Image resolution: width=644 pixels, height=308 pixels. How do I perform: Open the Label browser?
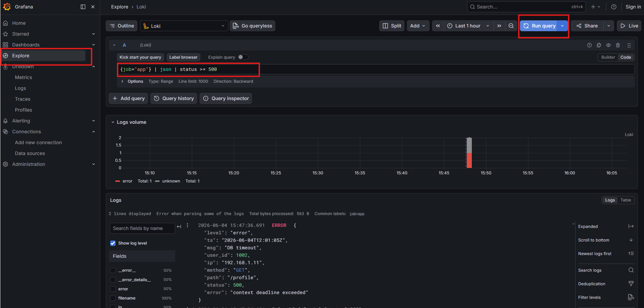[183, 57]
